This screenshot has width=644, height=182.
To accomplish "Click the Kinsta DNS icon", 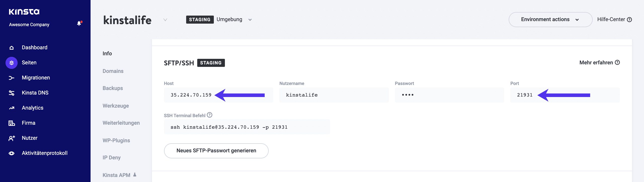I will [x=12, y=93].
